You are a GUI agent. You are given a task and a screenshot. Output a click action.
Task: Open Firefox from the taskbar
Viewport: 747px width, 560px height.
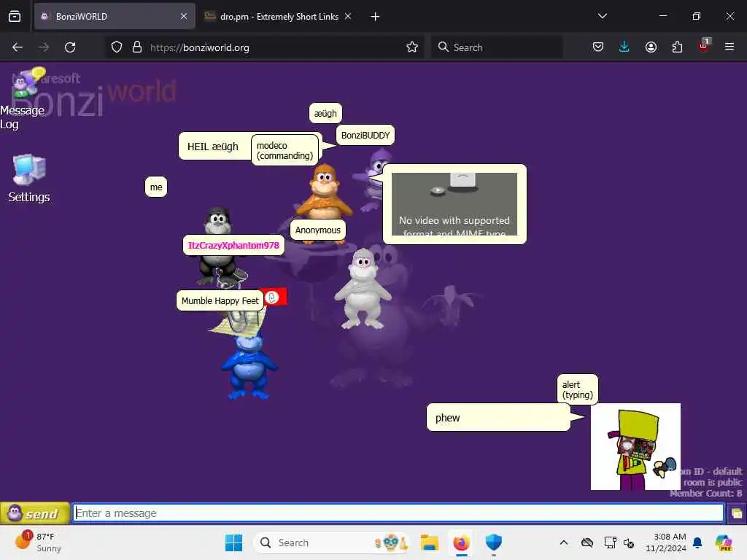(x=461, y=542)
